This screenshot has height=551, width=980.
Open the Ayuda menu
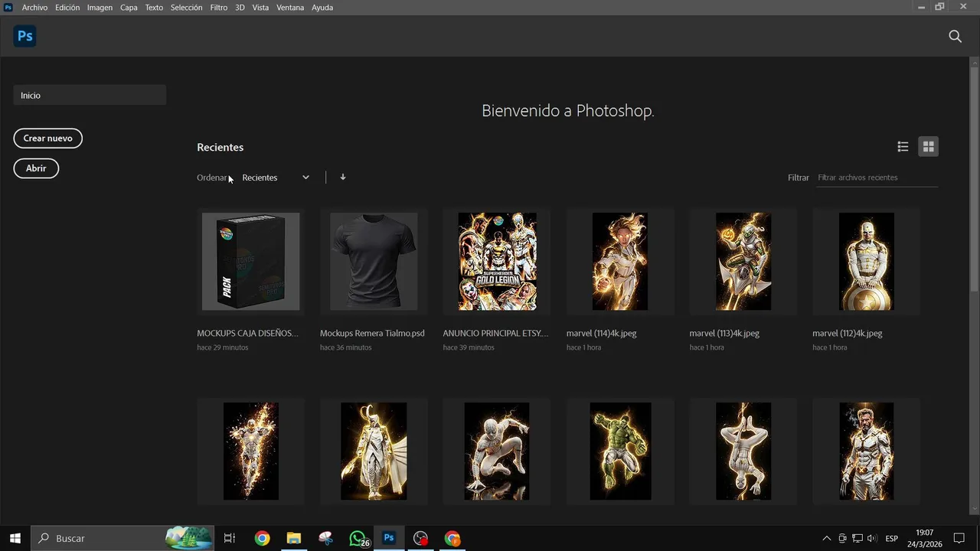322,7
